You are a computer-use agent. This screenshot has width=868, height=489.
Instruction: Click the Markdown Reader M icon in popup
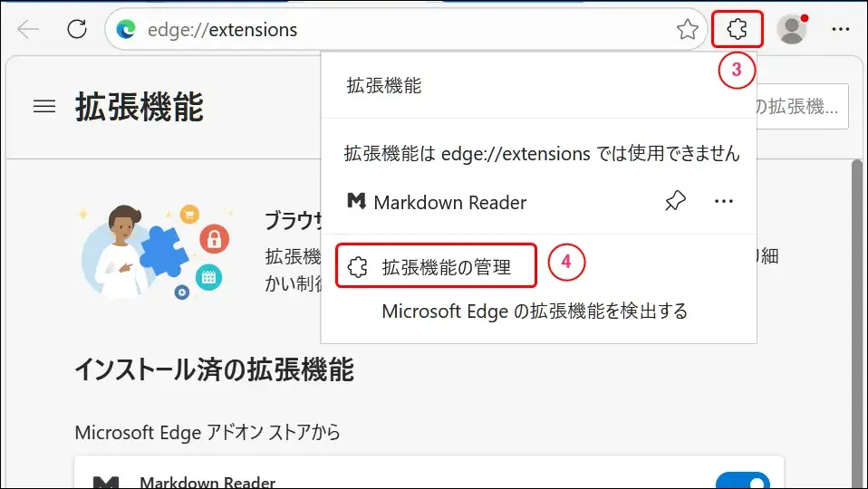(356, 201)
